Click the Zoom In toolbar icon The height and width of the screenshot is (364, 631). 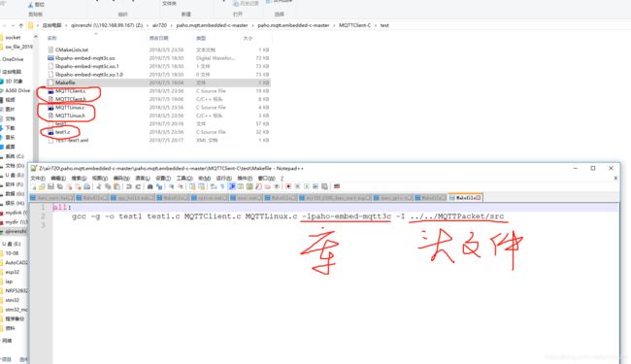(171, 186)
